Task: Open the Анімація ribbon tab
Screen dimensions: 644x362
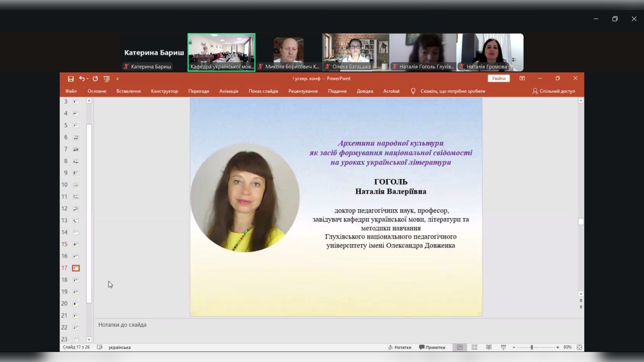Action: (x=228, y=91)
